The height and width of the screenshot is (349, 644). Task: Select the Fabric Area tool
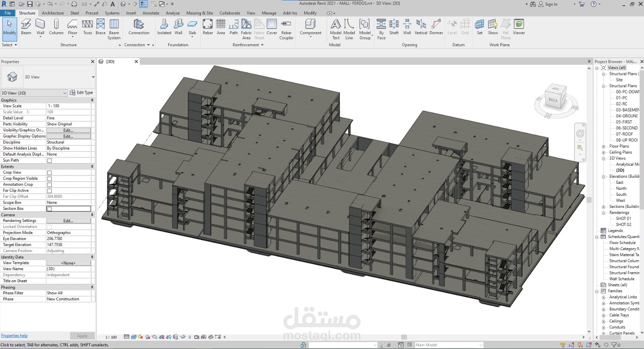click(x=246, y=29)
